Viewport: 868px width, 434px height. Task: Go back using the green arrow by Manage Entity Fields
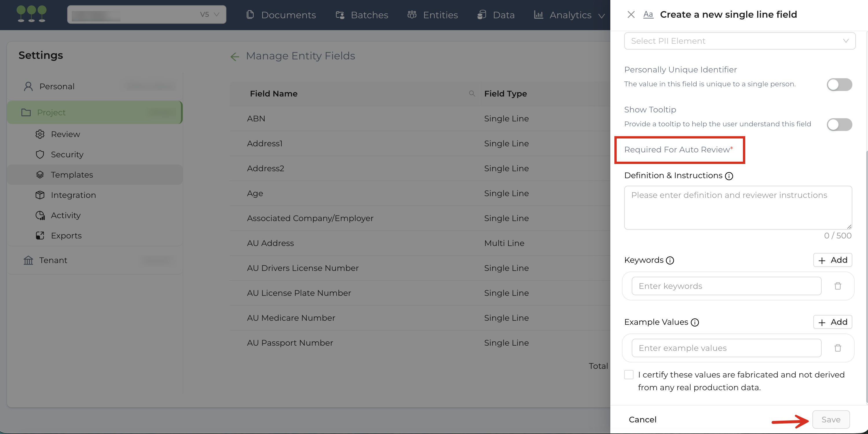pos(235,56)
